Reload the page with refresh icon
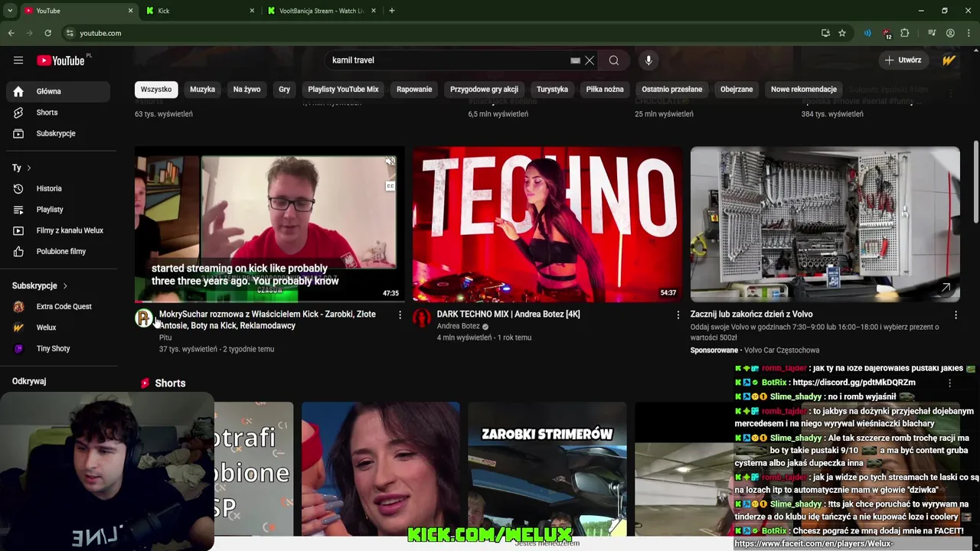This screenshot has height=551, width=980. [47, 33]
